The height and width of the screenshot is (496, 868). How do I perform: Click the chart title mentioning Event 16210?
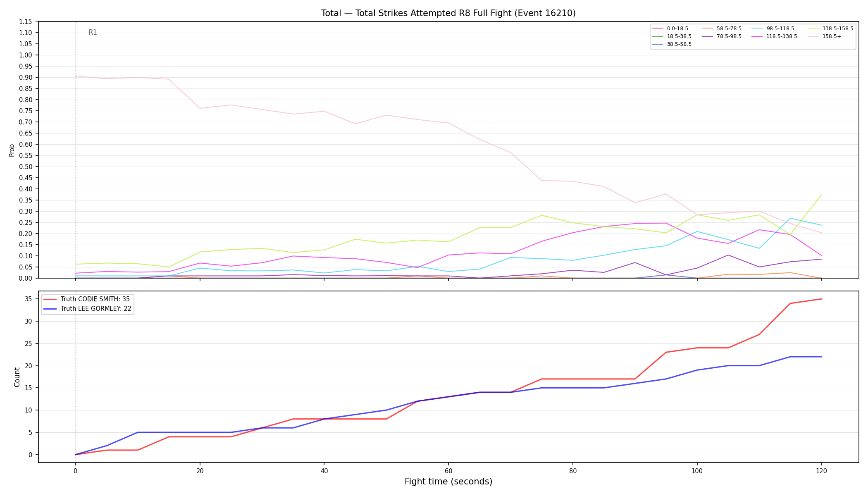pos(448,13)
